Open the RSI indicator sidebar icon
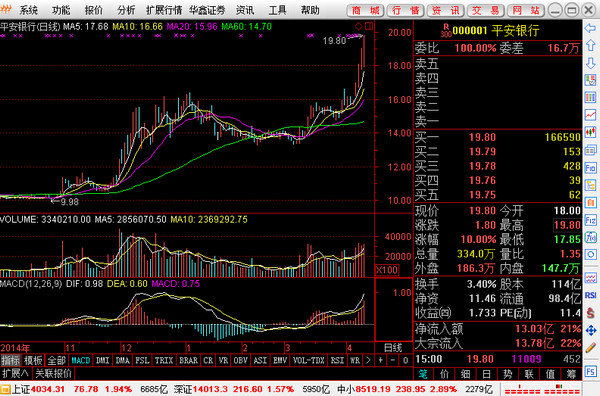Viewport: 600px width, 396px height. pyautogui.click(x=590, y=295)
